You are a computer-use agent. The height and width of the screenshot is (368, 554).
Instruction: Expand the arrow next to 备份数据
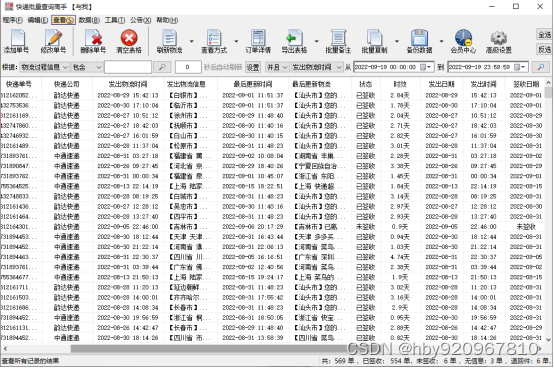pyautogui.click(x=441, y=41)
